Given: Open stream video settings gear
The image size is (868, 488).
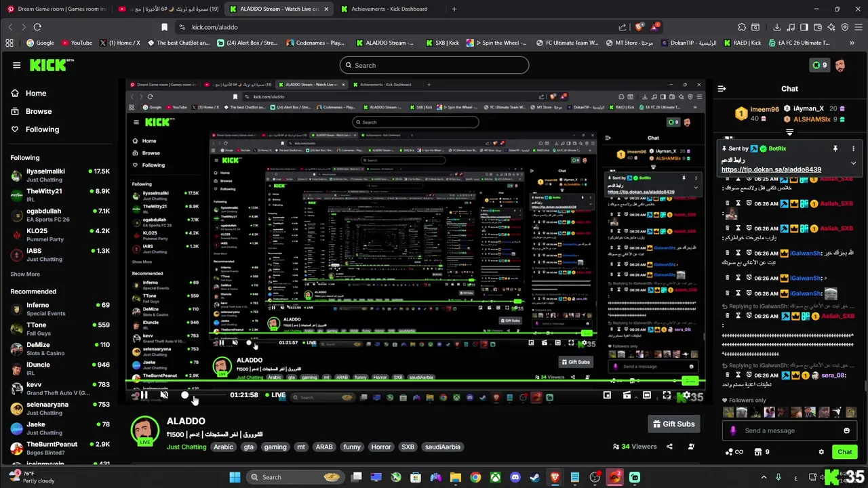Looking at the screenshot, I should [x=686, y=395].
